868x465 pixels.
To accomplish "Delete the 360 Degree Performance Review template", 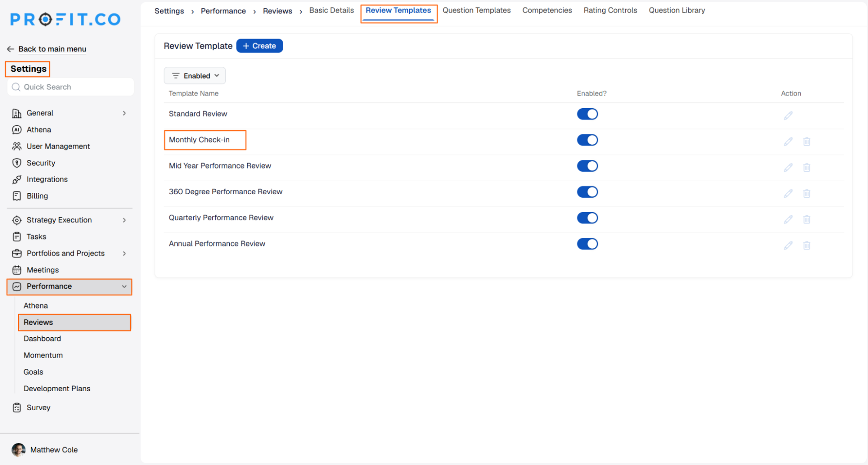I will 806,193.
